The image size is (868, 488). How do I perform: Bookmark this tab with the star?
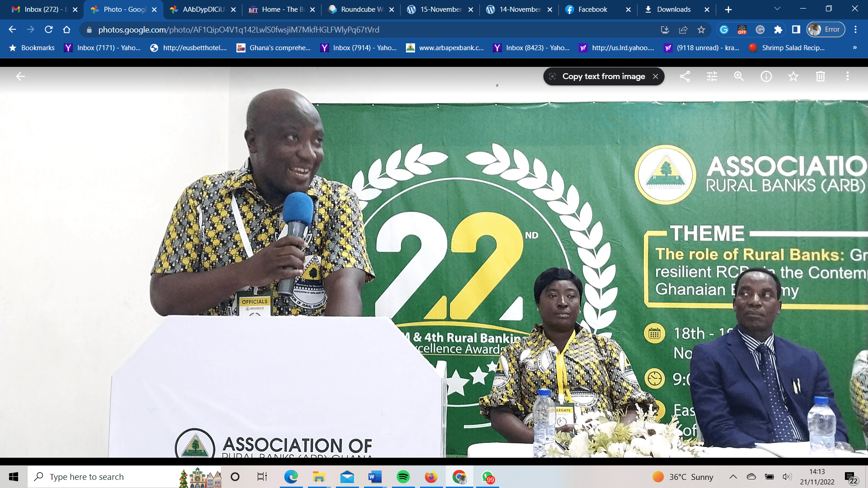pos(701,29)
